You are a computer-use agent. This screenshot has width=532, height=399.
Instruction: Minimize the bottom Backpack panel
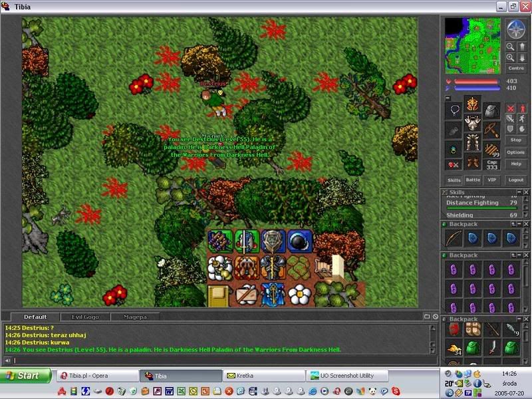click(519, 319)
